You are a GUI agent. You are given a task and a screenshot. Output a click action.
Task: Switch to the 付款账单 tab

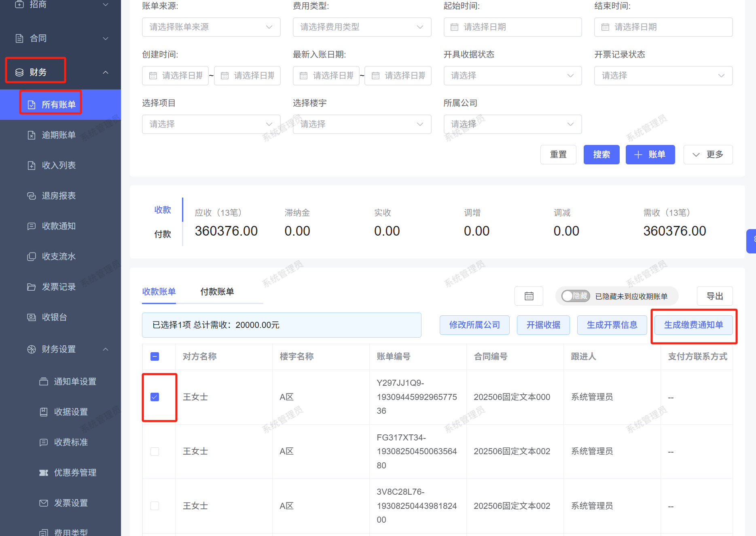coord(217,291)
